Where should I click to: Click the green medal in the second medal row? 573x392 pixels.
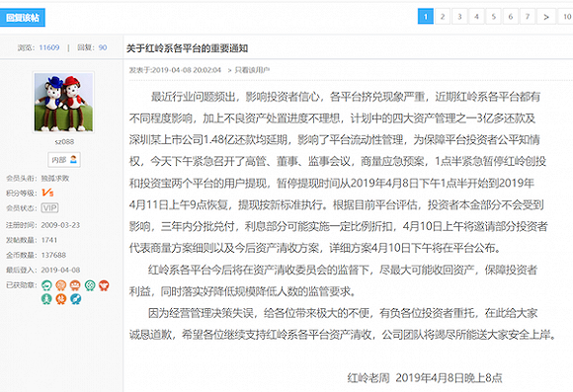click(x=46, y=299)
